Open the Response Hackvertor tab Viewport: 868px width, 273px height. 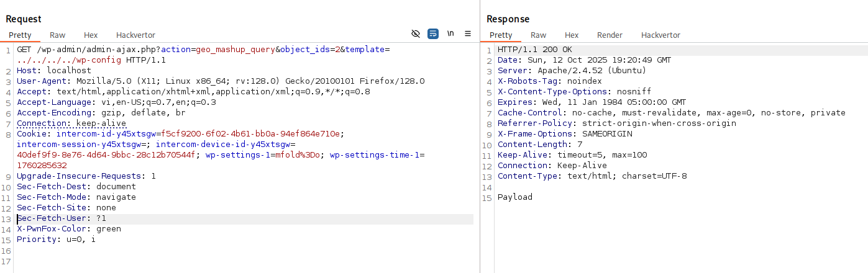tap(660, 35)
